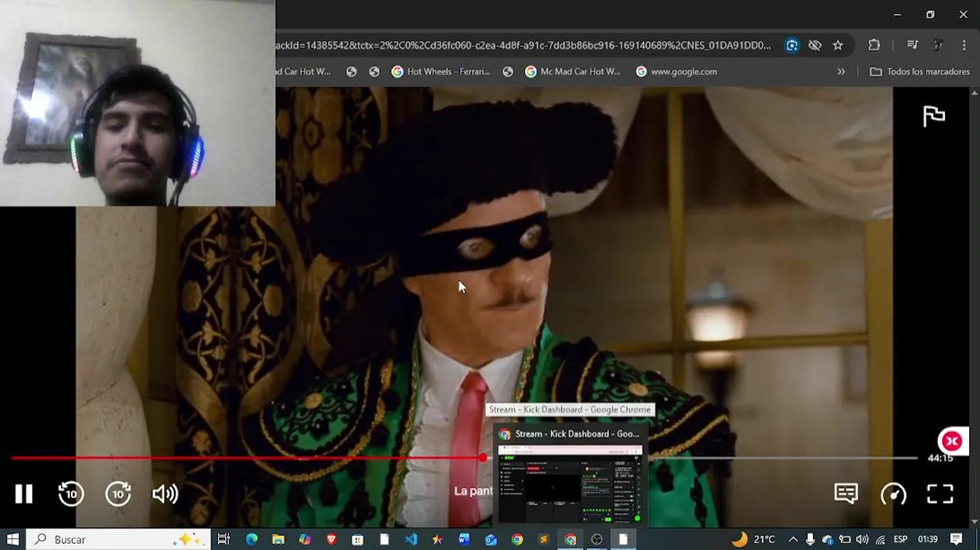Expand hidden bookmarks with double chevron
This screenshot has width=980, height=550.
point(841,72)
